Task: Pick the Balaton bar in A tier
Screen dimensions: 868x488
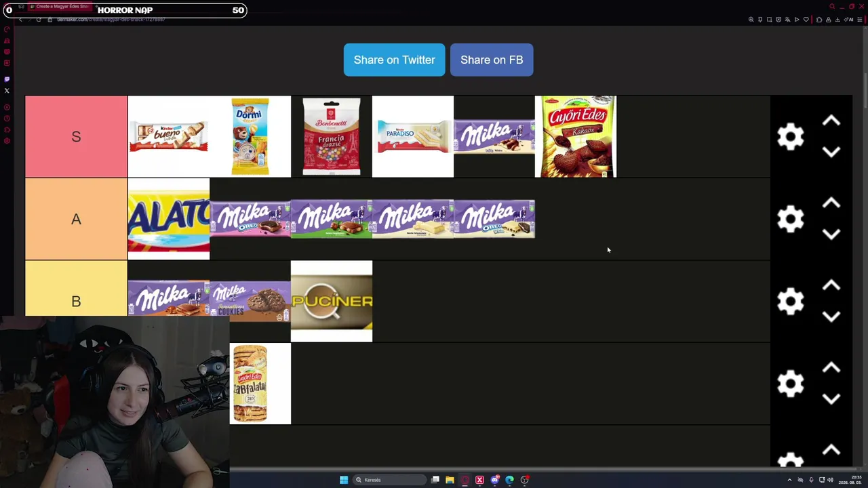Action: pos(169,219)
